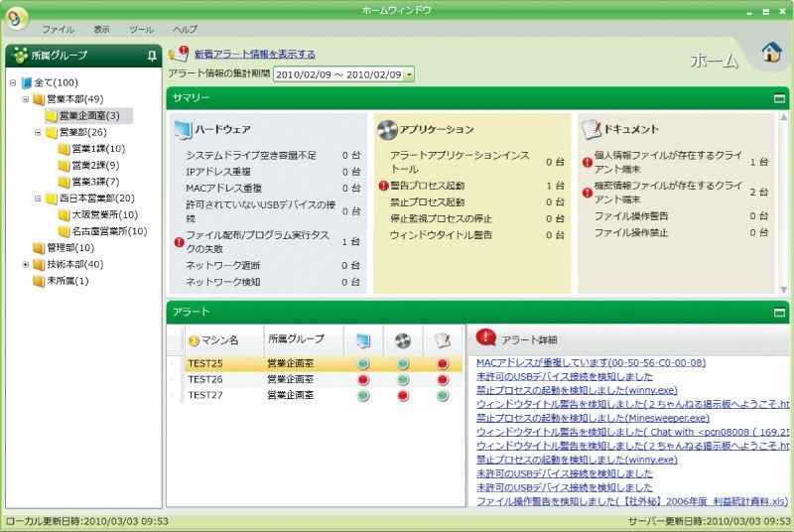794x532 pixels.
Task: Open MACアドレスが重複しています alert link
Action: 591,362
